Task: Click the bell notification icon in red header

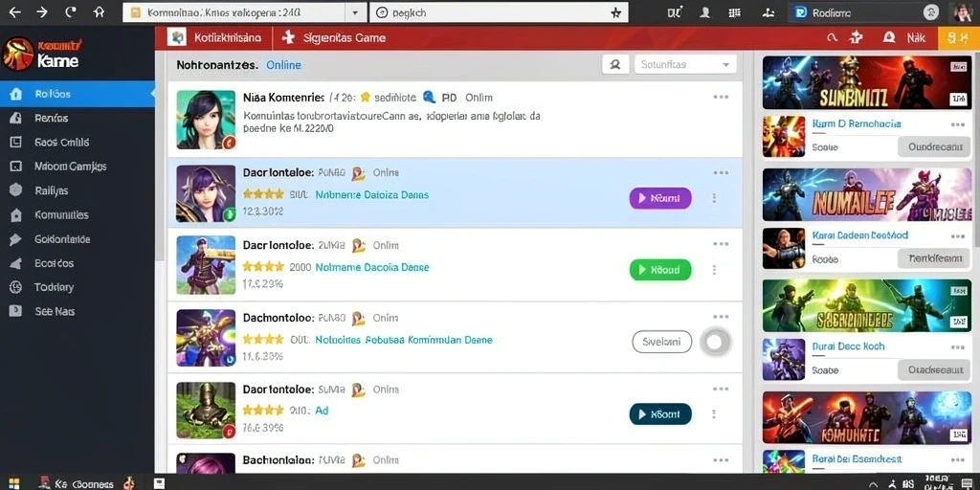Action: 889,37
